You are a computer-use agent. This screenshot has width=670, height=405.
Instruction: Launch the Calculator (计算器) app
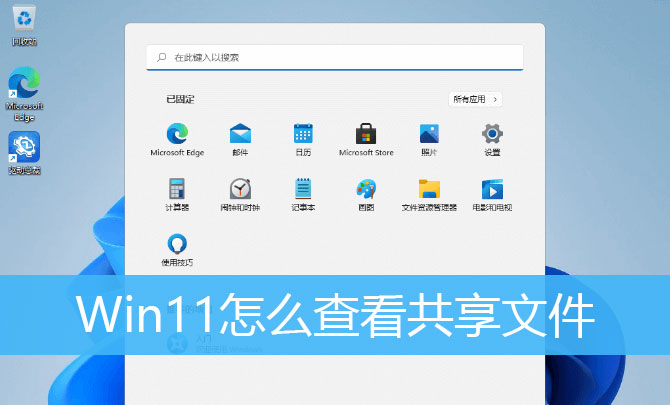(177, 195)
